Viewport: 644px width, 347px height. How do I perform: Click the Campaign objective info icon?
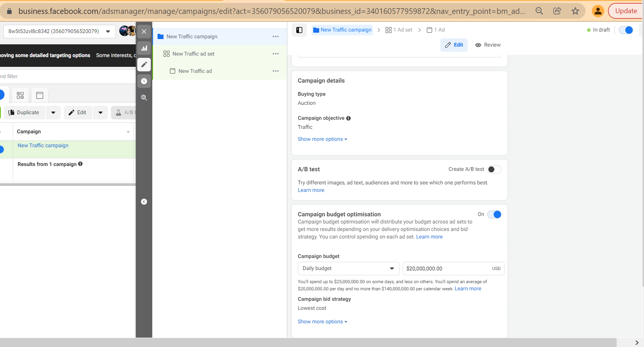(348, 118)
